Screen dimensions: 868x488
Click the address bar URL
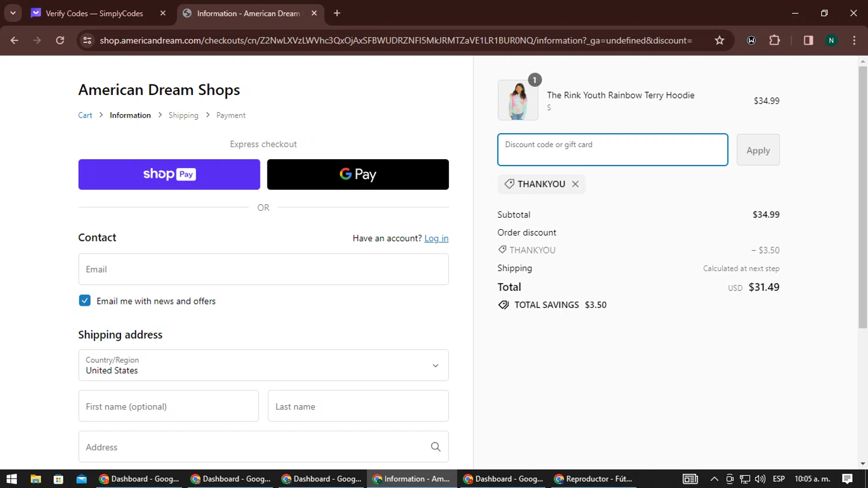tap(396, 41)
